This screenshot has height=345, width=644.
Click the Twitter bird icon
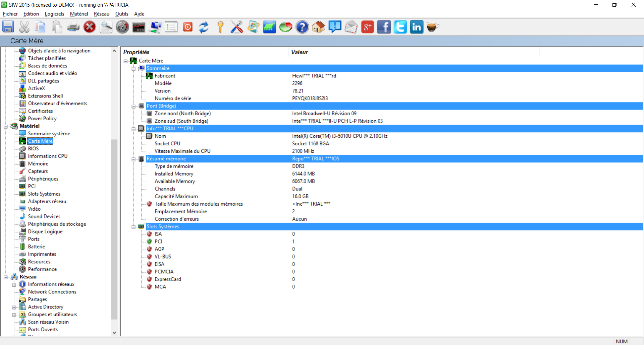point(400,27)
